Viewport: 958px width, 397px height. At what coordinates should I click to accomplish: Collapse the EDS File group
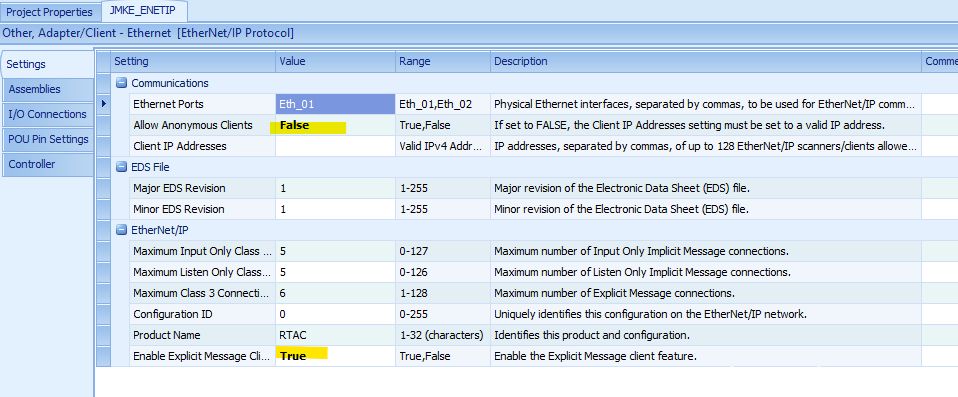point(122,167)
